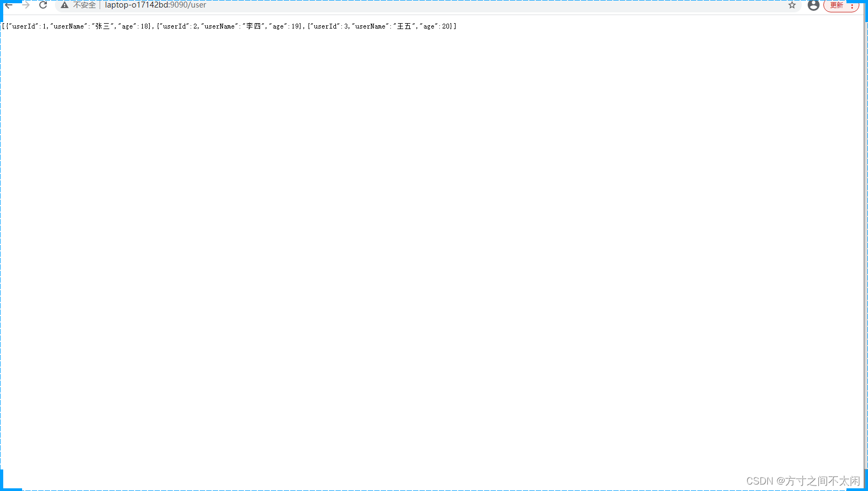
Task: Bookmark this page with the star
Action: coord(792,5)
